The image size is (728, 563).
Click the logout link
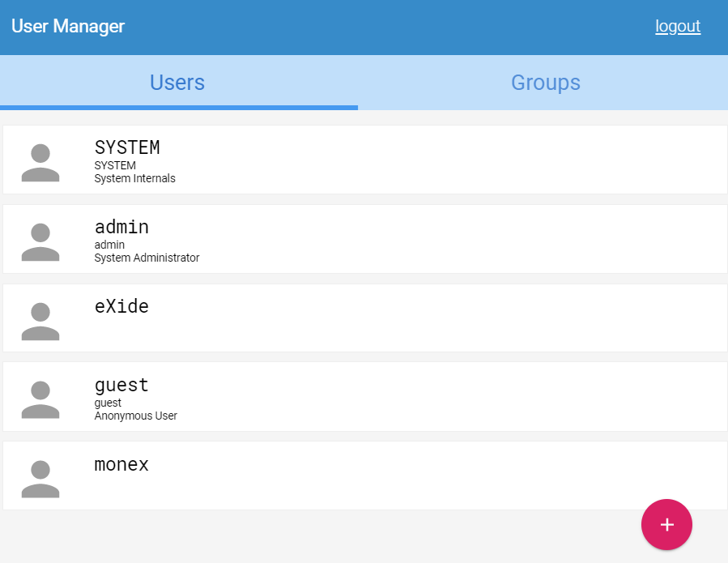coord(678,27)
